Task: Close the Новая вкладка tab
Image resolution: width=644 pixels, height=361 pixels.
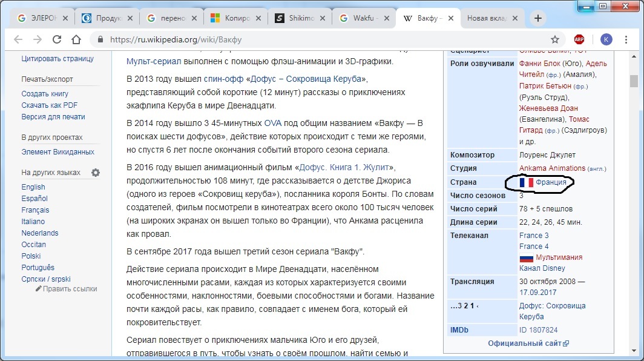Action: point(515,18)
